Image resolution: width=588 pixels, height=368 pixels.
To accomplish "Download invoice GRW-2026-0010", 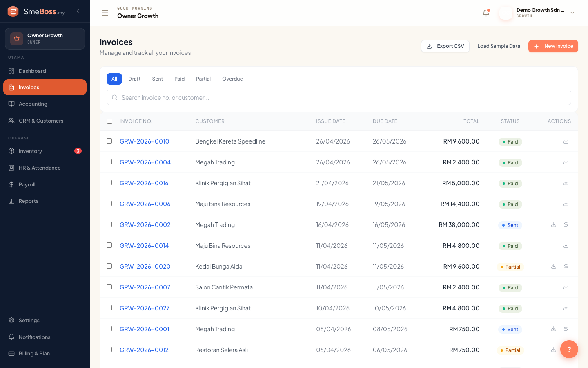I will pos(566,141).
